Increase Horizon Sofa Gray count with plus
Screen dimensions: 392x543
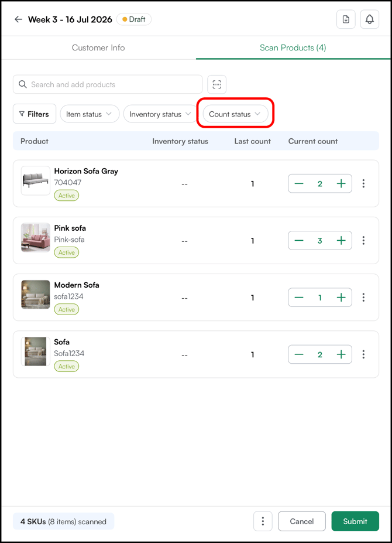click(x=341, y=183)
